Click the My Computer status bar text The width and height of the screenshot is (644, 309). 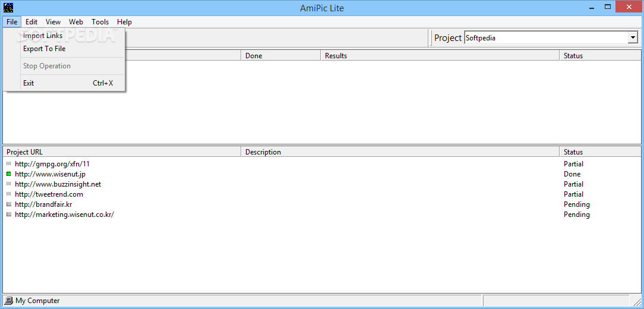pyautogui.click(x=37, y=301)
